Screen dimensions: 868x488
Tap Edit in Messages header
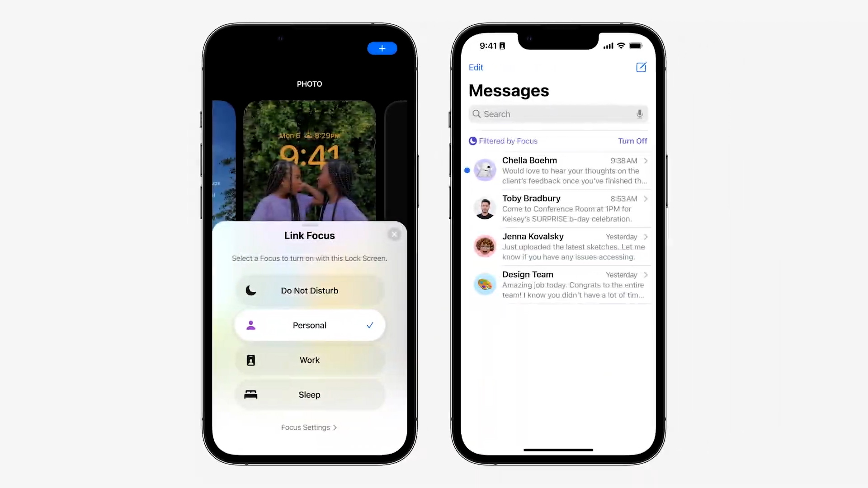pyautogui.click(x=476, y=67)
